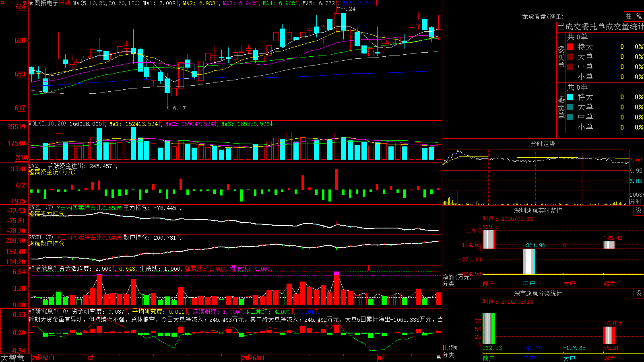Click the MA5: 6.772 value
The image size is (644, 362).
point(320,3)
